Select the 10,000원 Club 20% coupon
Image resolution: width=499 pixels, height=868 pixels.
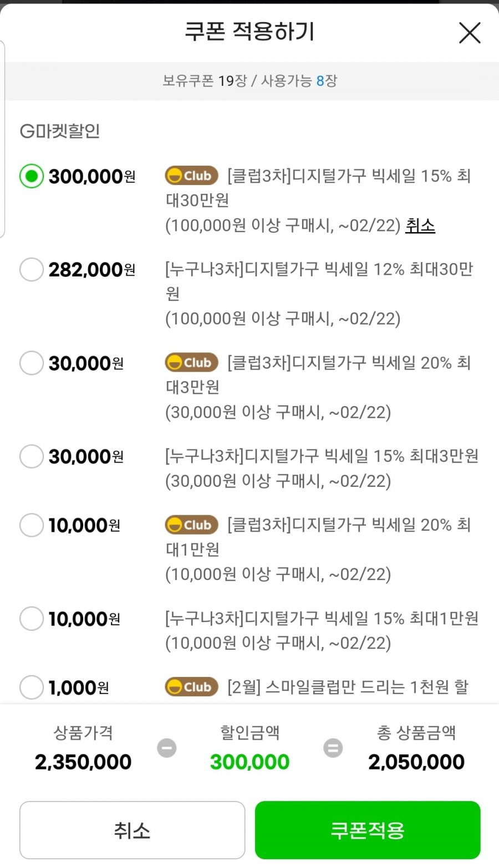32,525
